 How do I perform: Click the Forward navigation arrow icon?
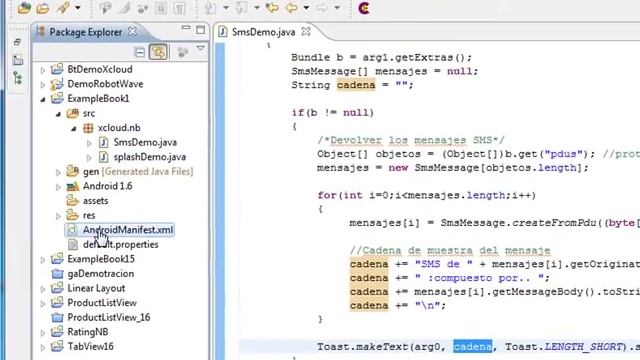322,8
